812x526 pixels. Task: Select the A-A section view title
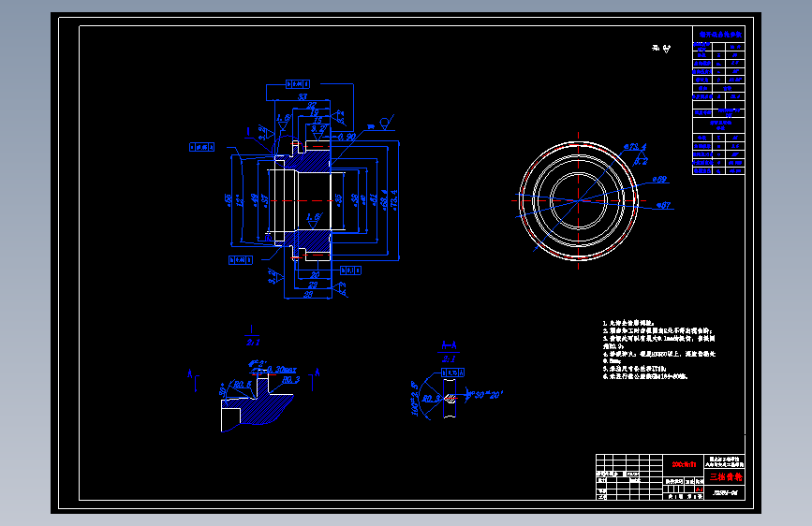pos(449,344)
